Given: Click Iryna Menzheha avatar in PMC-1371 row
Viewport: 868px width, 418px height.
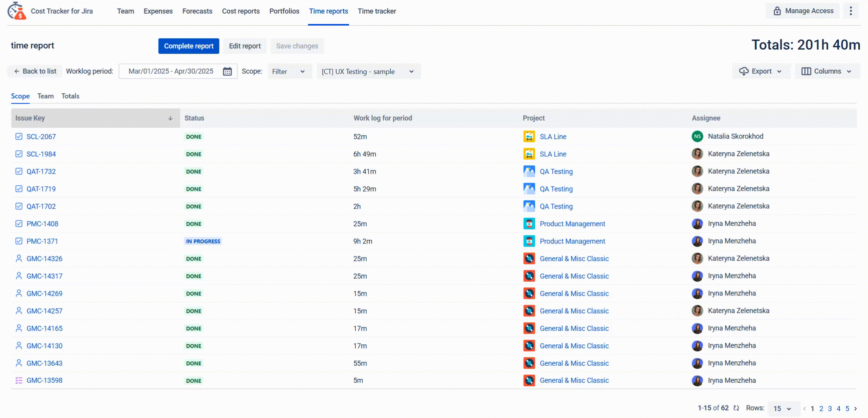Looking at the screenshot, I should 697,241.
